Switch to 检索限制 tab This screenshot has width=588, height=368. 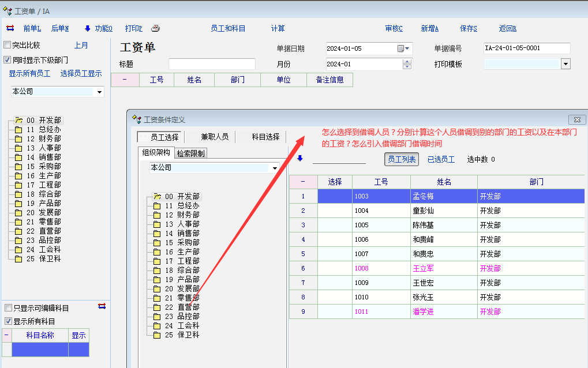click(191, 153)
